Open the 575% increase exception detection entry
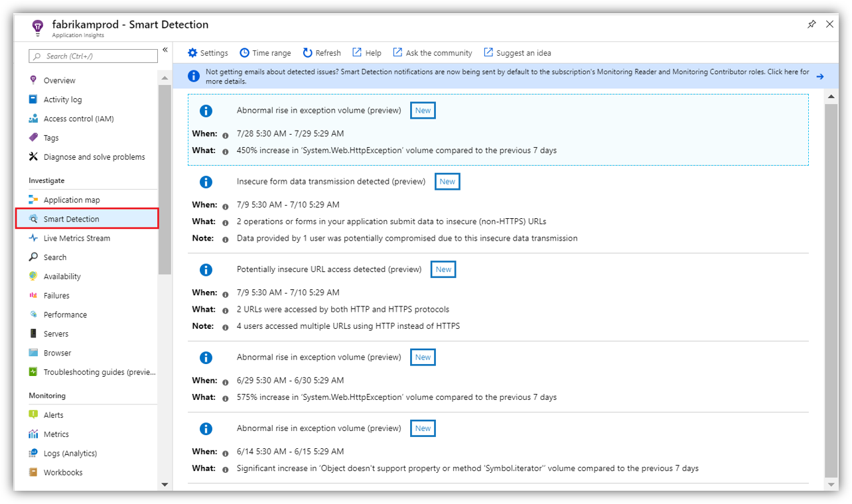852x504 pixels. tap(396, 397)
